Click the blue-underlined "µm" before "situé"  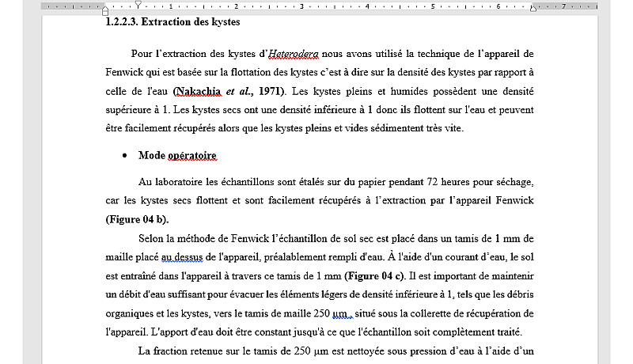point(340,313)
